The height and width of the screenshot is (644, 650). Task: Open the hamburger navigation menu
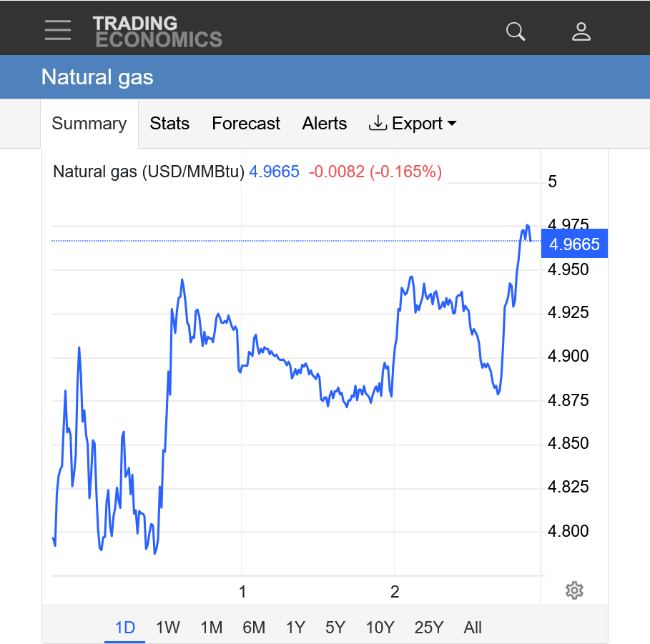57,30
